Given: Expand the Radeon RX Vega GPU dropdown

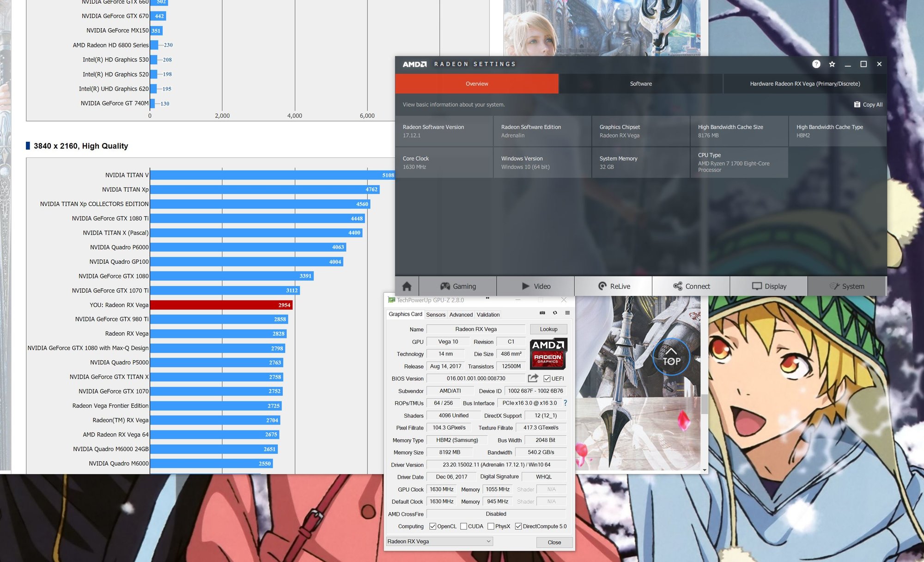Looking at the screenshot, I should click(488, 541).
